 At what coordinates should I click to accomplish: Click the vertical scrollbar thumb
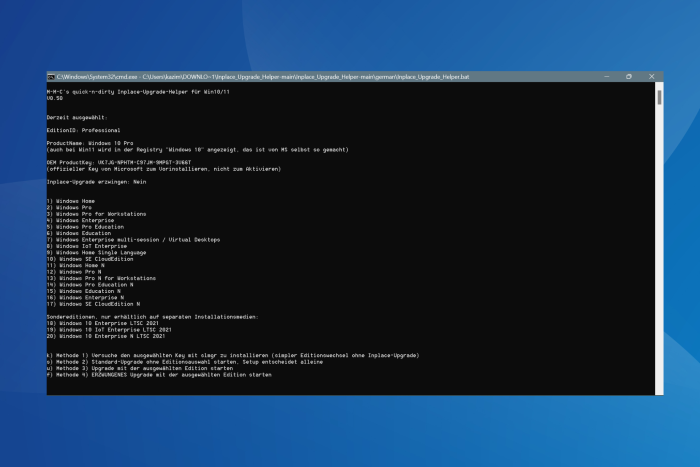point(659,97)
